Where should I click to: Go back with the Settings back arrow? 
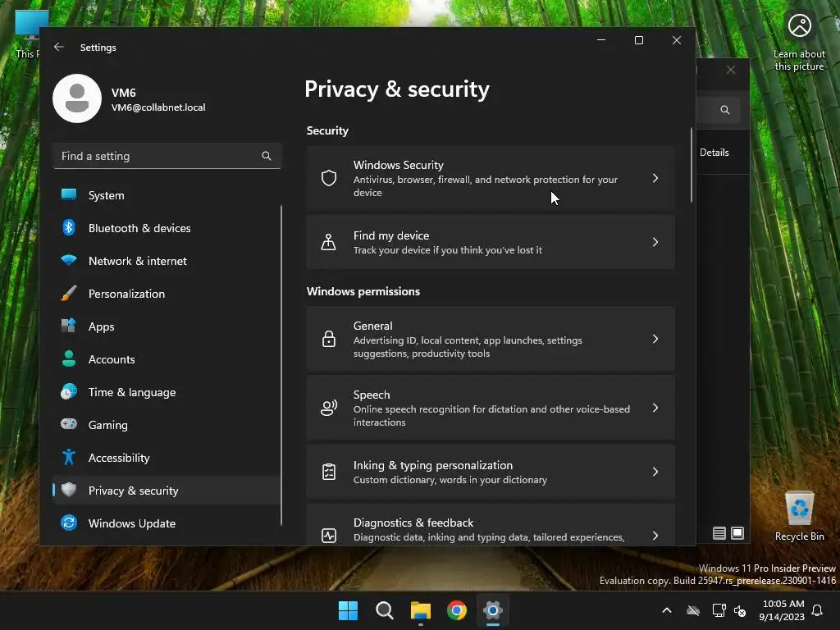point(59,47)
